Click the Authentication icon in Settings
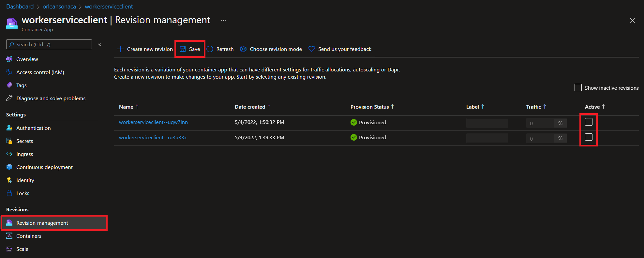The height and width of the screenshot is (258, 644). pyautogui.click(x=9, y=128)
